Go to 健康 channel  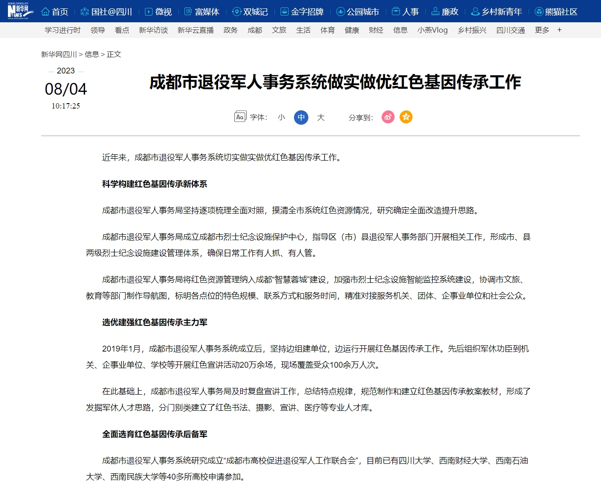[351, 30]
